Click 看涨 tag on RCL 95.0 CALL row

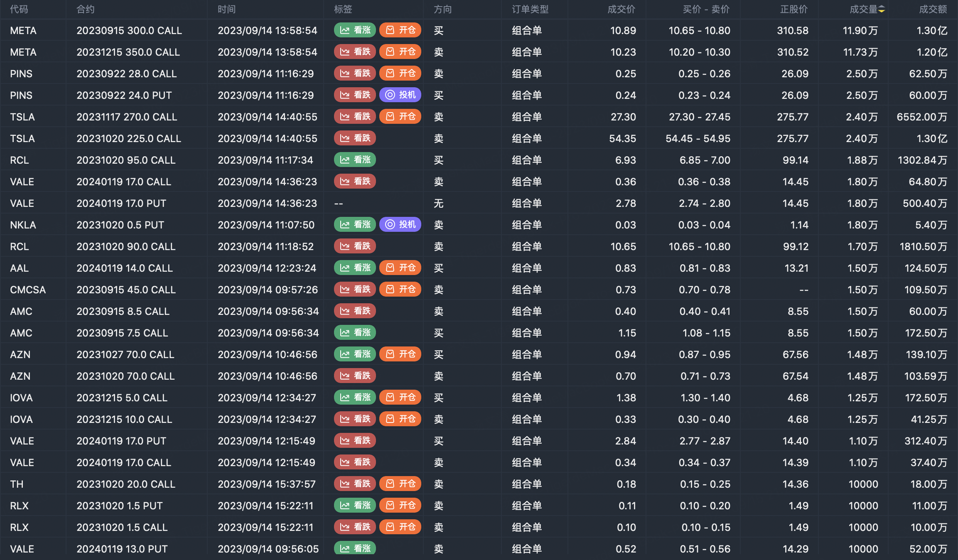pos(355,160)
